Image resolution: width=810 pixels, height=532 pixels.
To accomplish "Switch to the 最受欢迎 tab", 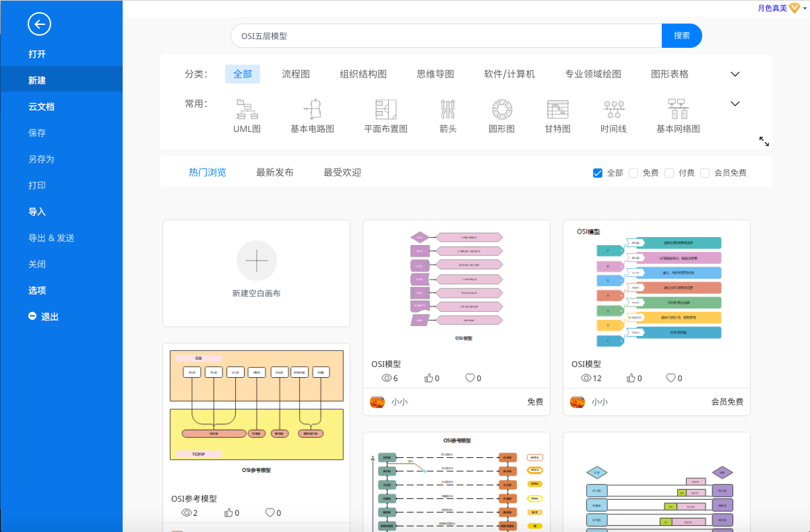I will (x=342, y=172).
